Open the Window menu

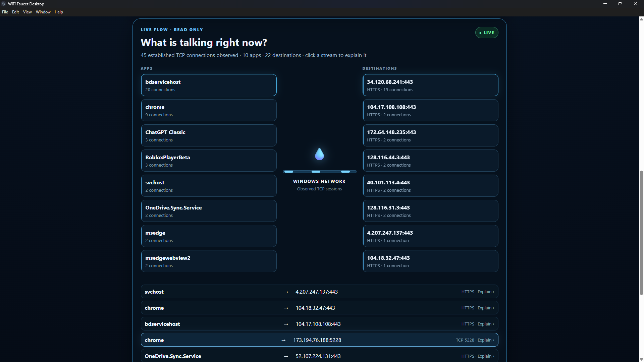43,12
